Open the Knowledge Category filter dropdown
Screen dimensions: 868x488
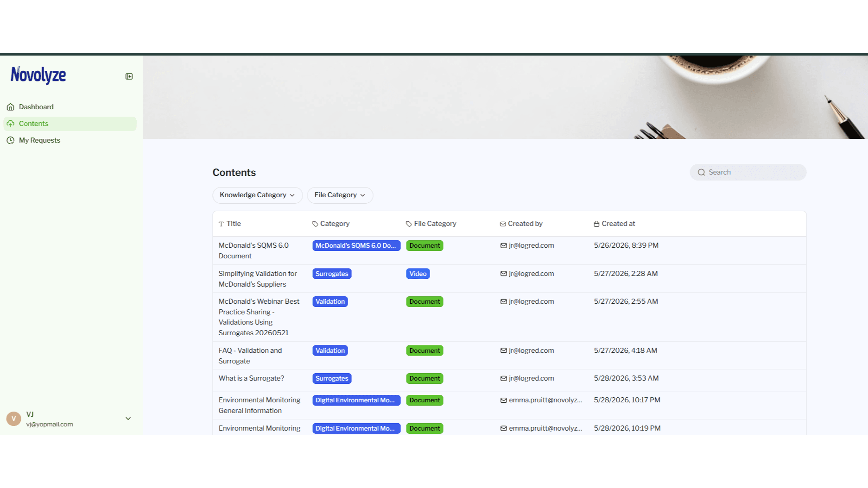(257, 195)
